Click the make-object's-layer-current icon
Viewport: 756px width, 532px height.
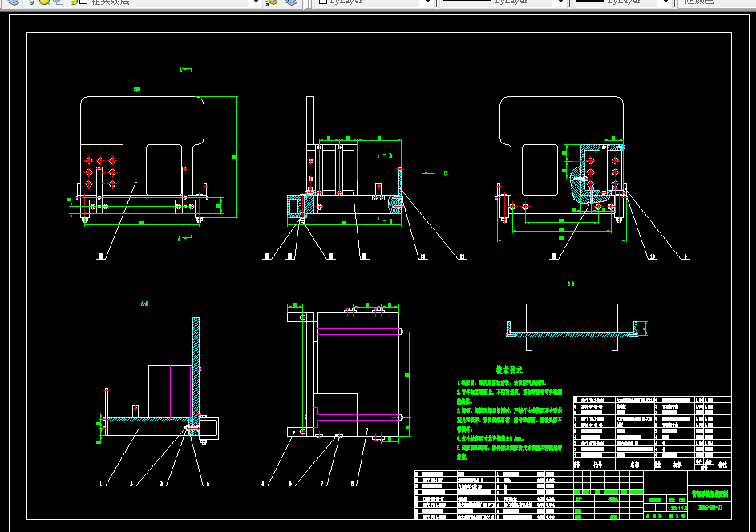[x=272, y=2]
